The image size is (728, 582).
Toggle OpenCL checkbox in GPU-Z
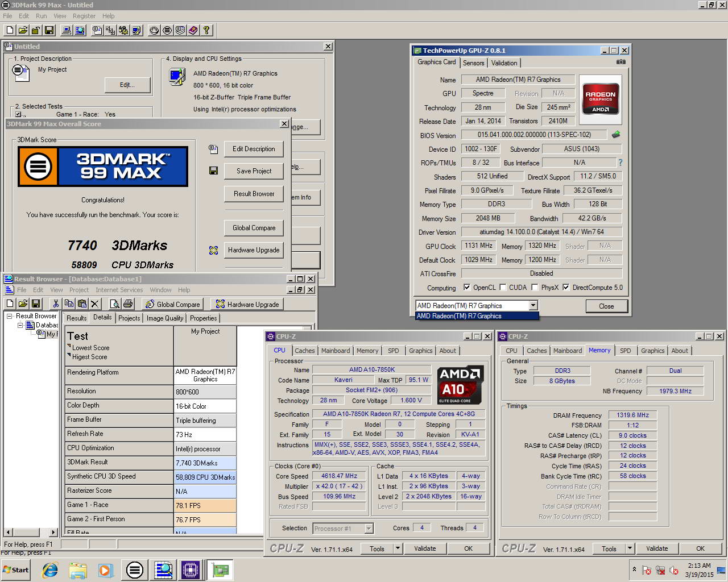click(x=467, y=288)
